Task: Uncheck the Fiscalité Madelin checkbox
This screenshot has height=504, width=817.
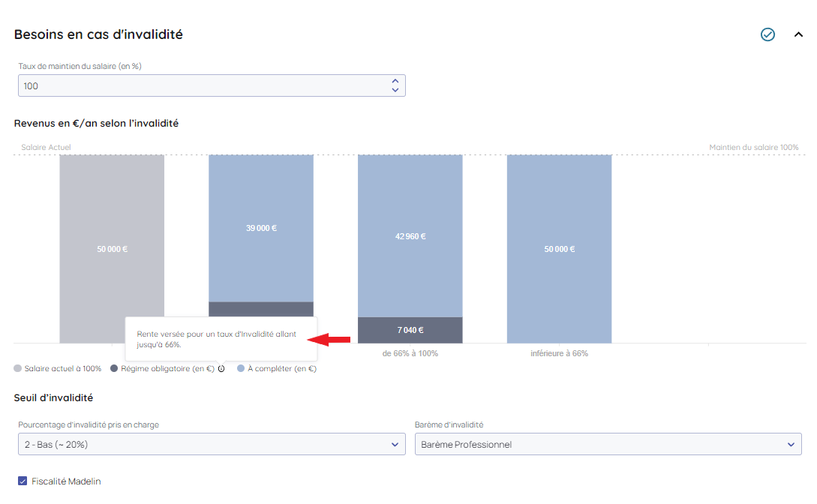Action: (23, 481)
